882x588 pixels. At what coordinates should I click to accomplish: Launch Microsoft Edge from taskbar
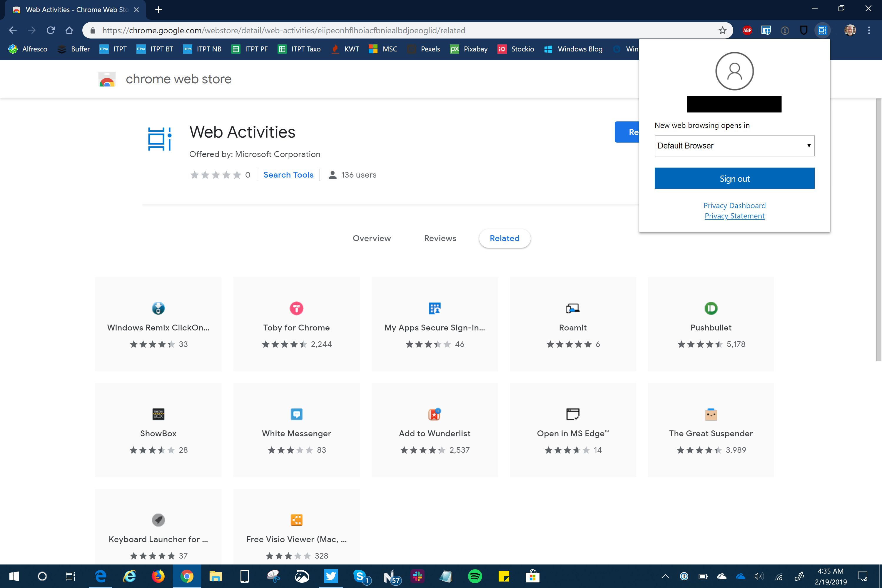100,576
